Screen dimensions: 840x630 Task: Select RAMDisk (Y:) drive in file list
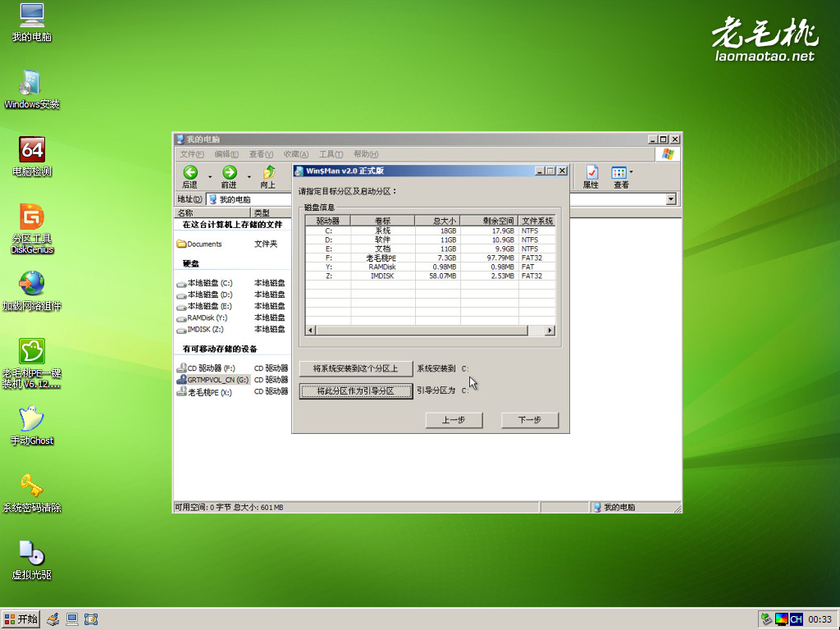[x=202, y=317]
